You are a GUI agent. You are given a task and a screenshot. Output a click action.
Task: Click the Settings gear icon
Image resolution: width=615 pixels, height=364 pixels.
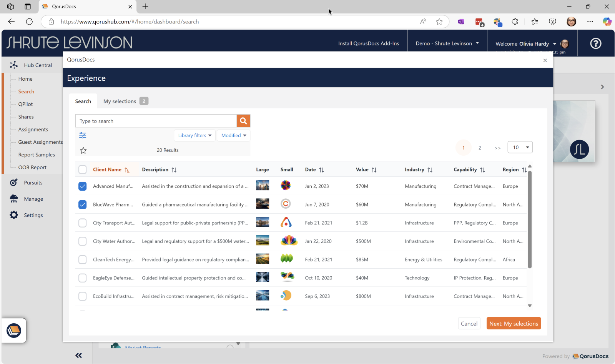click(14, 215)
